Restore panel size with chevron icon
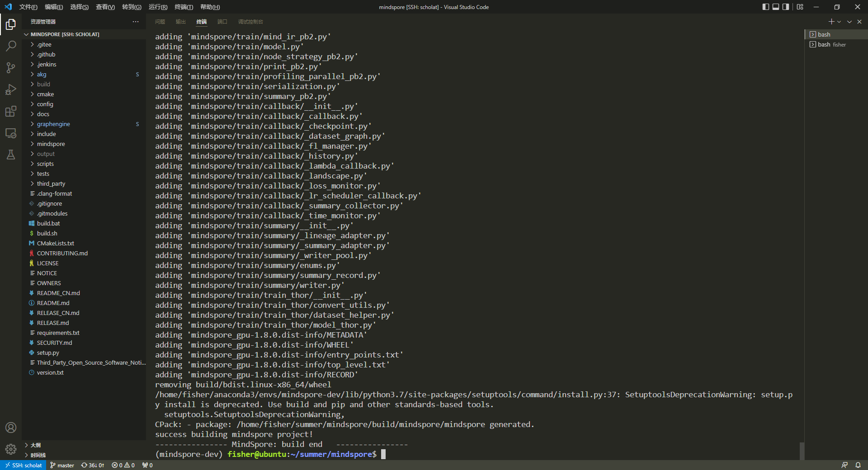Image resolution: width=868 pixels, height=470 pixels. pyautogui.click(x=849, y=22)
